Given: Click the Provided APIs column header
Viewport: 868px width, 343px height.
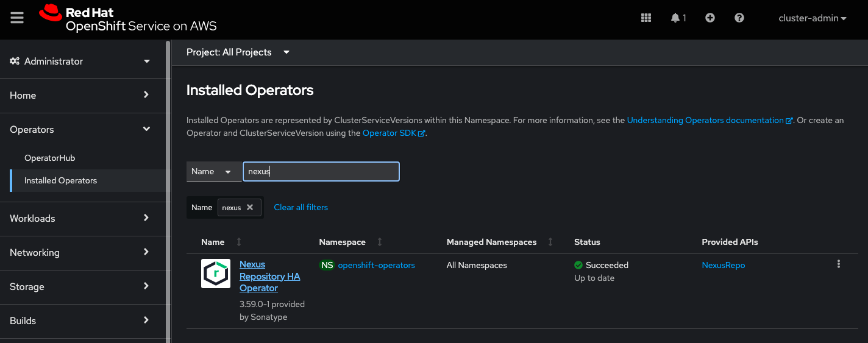Looking at the screenshot, I should (x=730, y=242).
